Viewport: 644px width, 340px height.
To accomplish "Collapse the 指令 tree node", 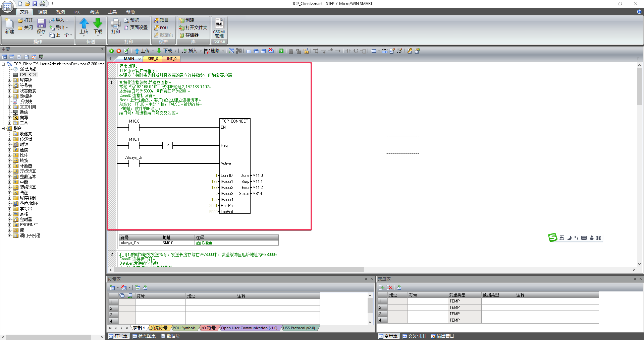I will [3, 128].
